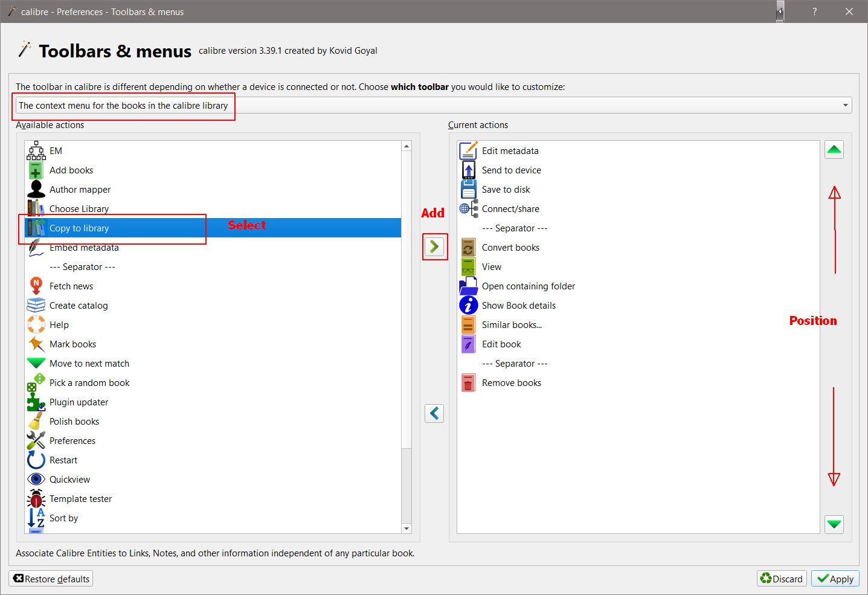Screen dimensions: 868x595
Task: Select "Similar books..." text in Current actions
Action: pos(512,324)
